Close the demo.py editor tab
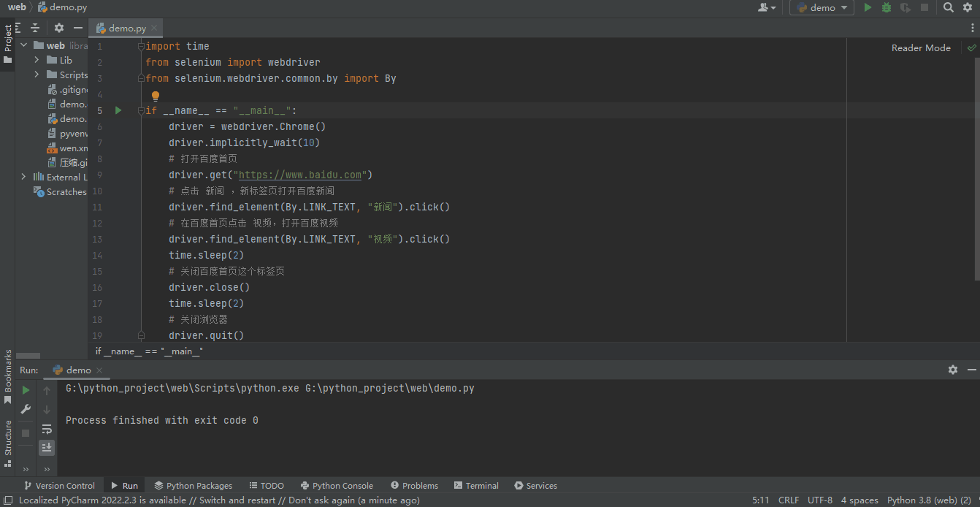 coord(155,28)
